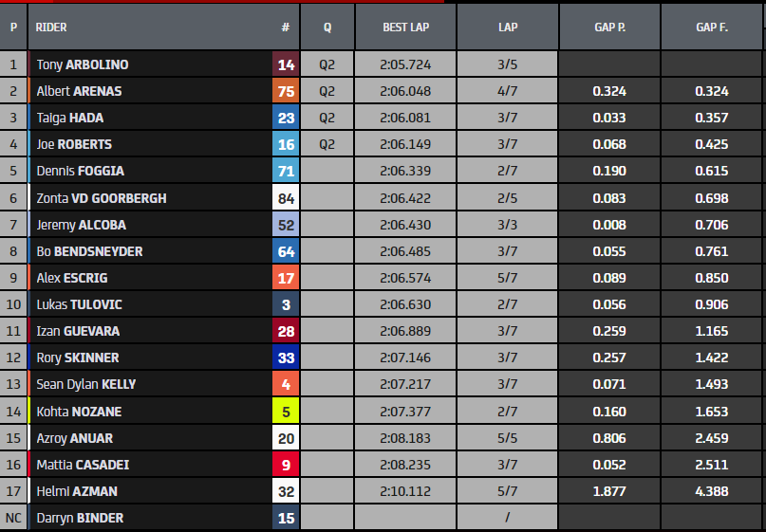This screenshot has width=766, height=532.
Task: Select the orange number 75 badge
Action: (286, 92)
